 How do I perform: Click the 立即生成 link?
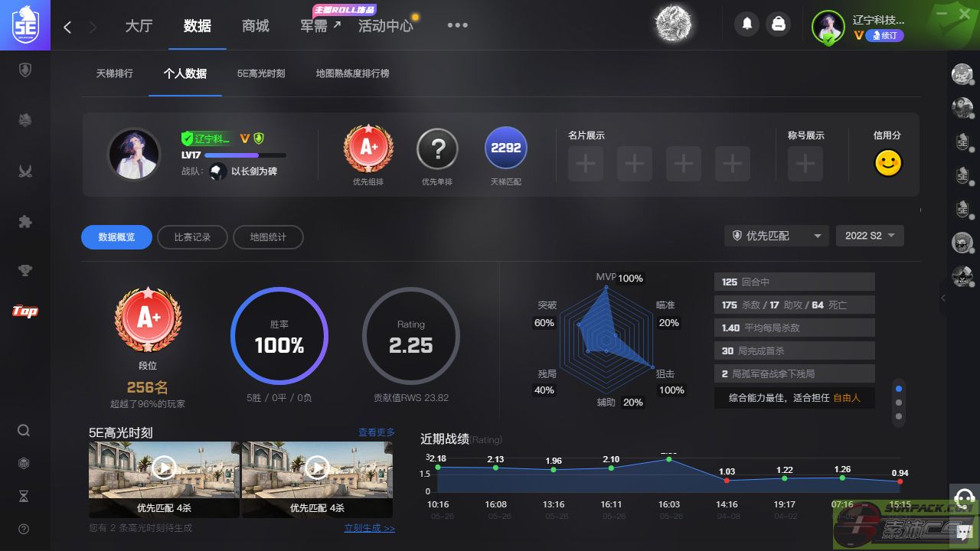click(x=369, y=528)
